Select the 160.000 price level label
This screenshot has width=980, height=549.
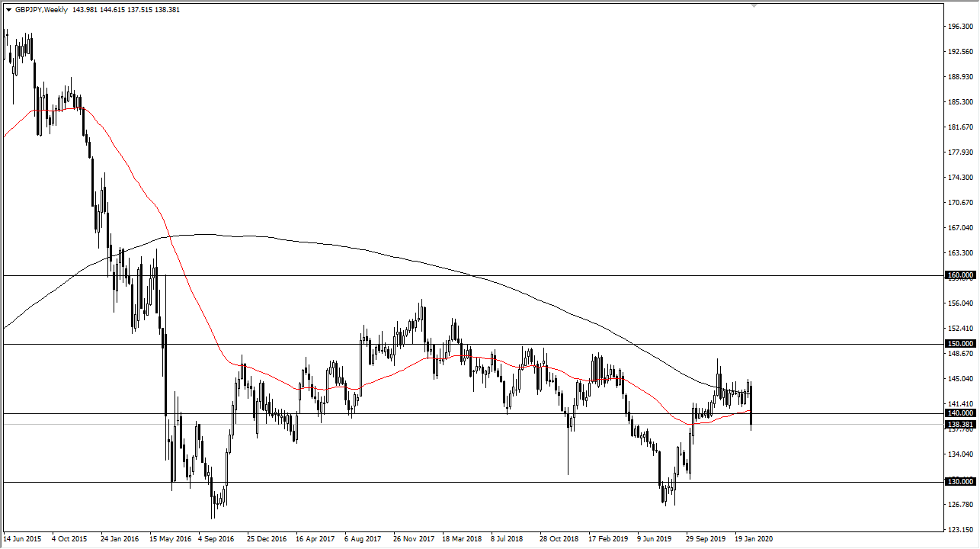(960, 275)
